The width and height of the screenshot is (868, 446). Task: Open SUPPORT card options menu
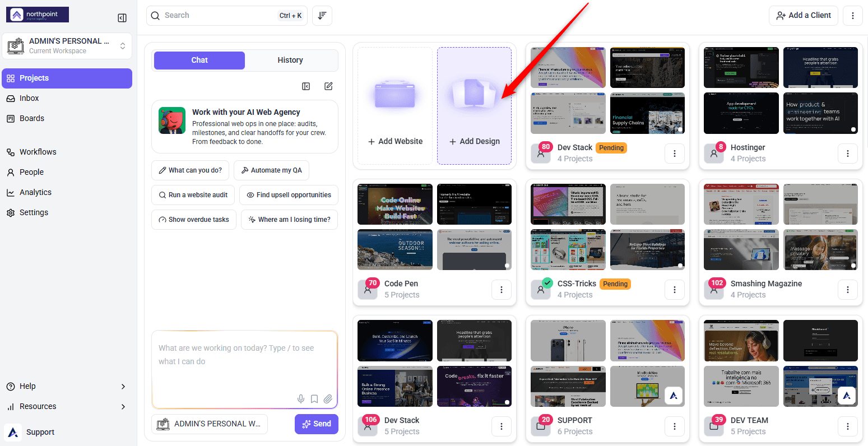(675, 426)
